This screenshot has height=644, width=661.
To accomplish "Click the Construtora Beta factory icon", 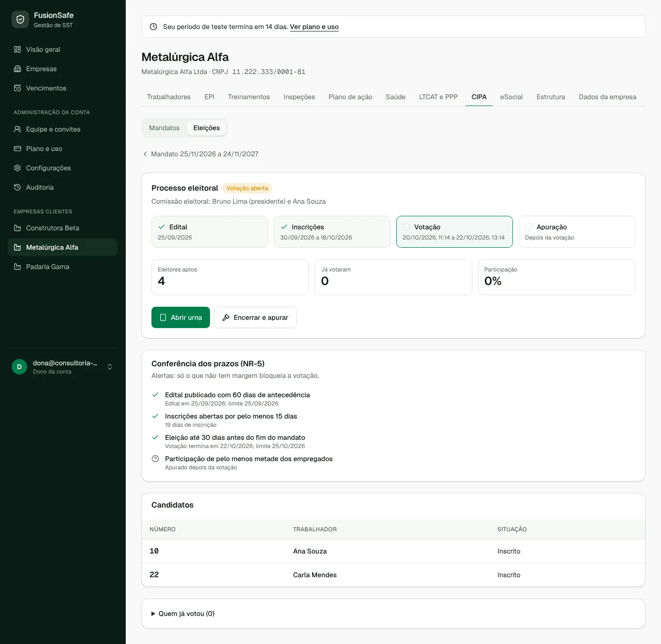I will click(x=17, y=228).
